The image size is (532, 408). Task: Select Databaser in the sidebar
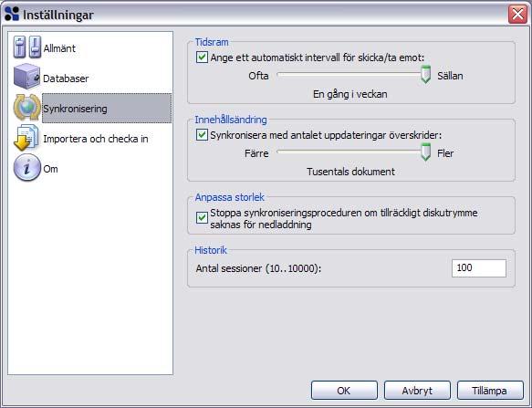click(x=66, y=78)
